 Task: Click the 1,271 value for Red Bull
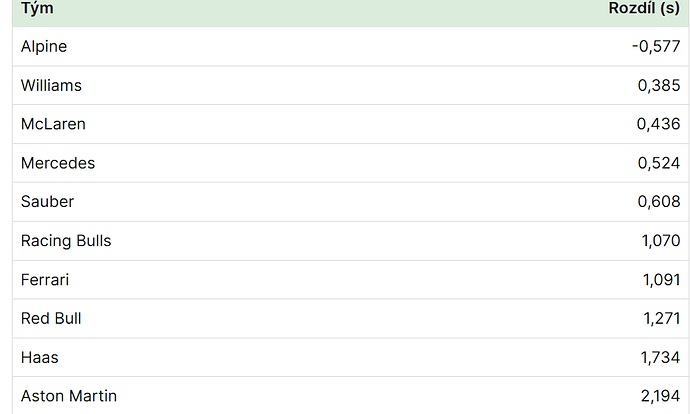point(662,319)
